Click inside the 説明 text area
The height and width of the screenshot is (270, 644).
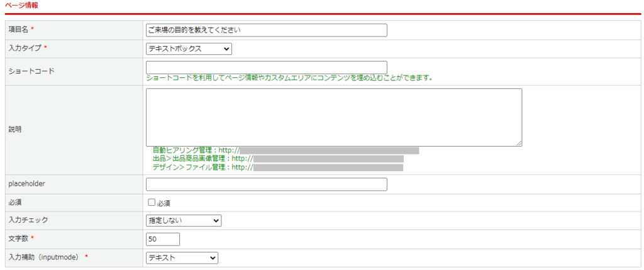[333, 117]
